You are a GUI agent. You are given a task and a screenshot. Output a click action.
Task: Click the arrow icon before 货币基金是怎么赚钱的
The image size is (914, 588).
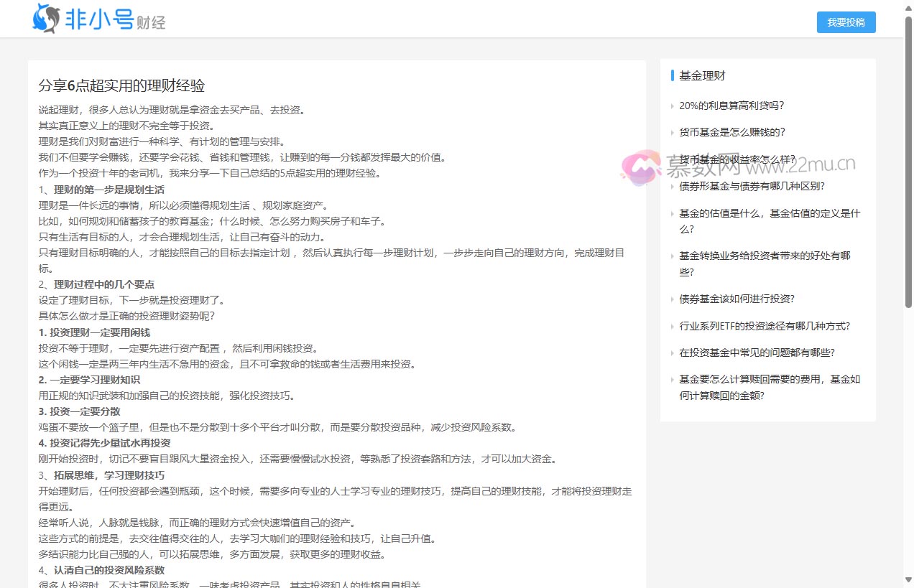(672, 132)
